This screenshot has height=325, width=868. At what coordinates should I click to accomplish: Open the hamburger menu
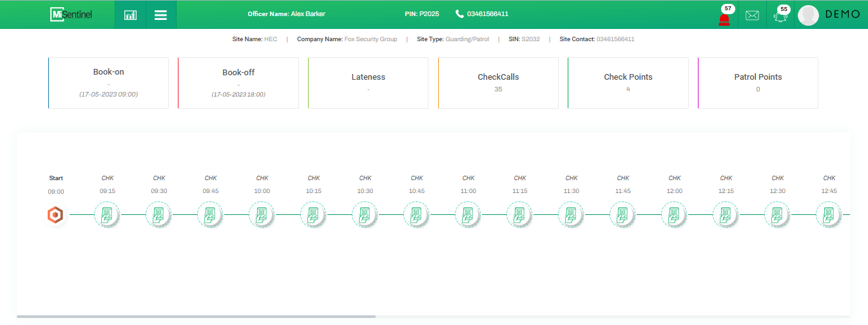point(160,15)
